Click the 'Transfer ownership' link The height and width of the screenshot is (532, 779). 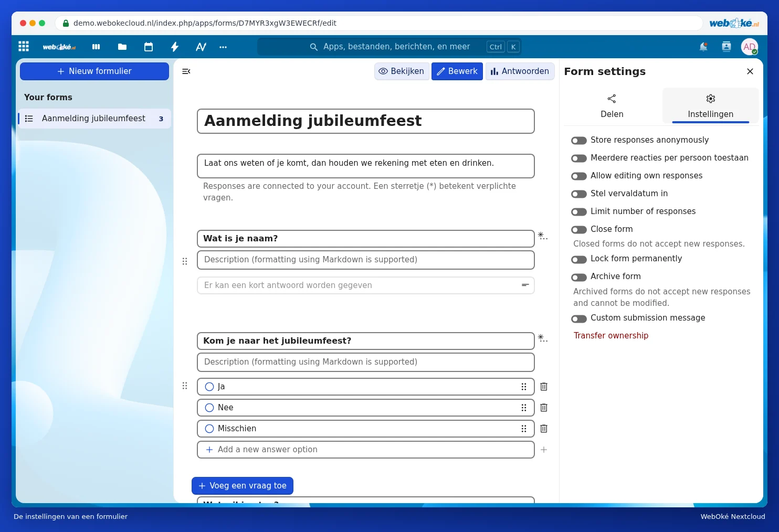point(611,336)
